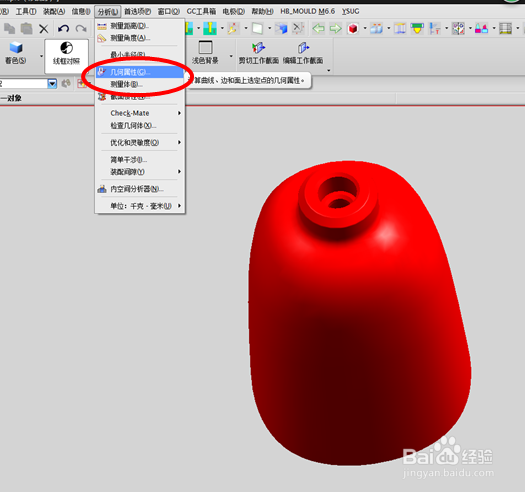525x492 pixels.
Task: Expand the 优化和灵敏度(O) submenu
Action: point(140,143)
